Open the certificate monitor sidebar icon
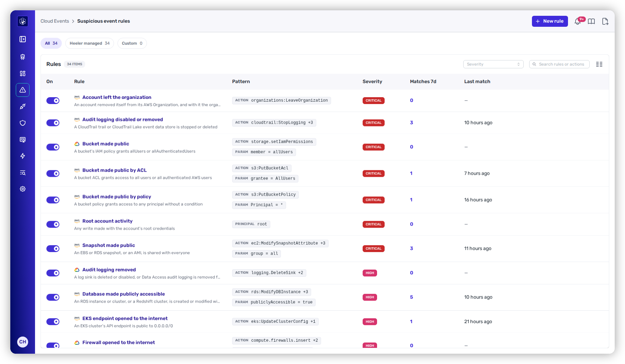Viewport: 625px width, 364px height. (23, 139)
